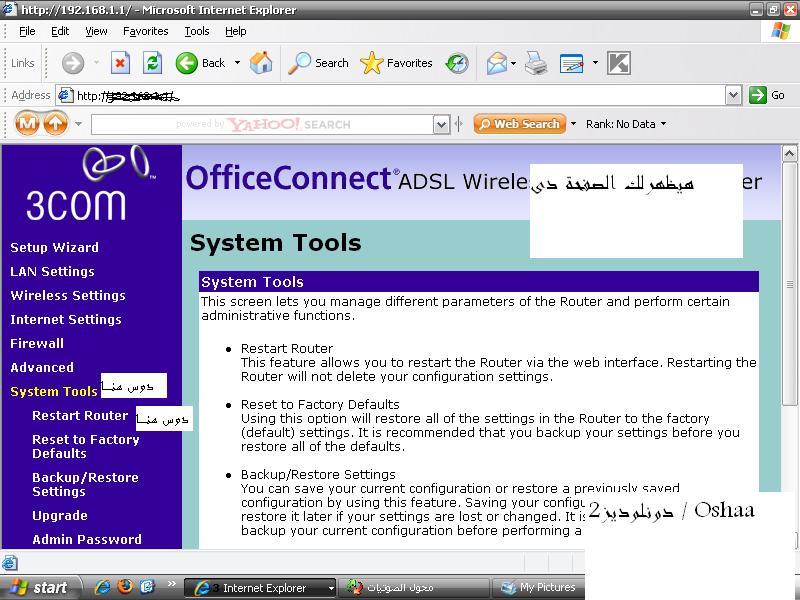This screenshot has width=800, height=600.
Task: Click the Links toolbar label
Action: pos(22,63)
